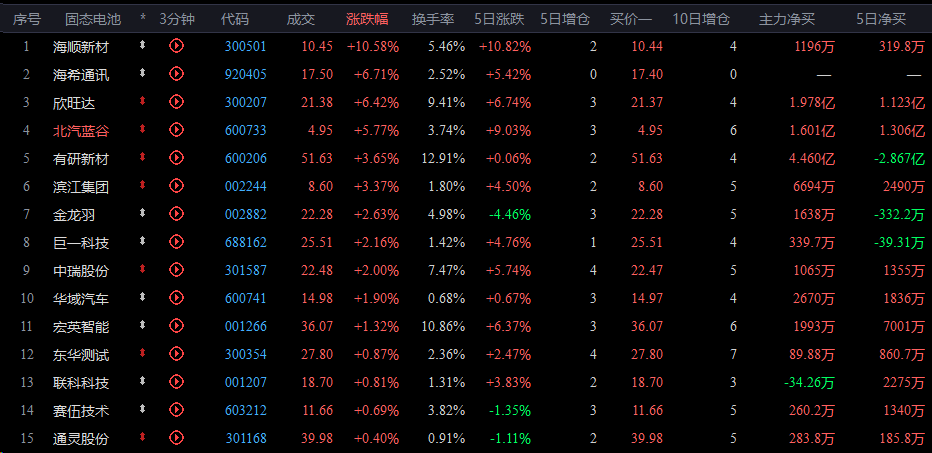The image size is (932, 453).
Task: Select the stock name 联科科技
Action: point(81,382)
